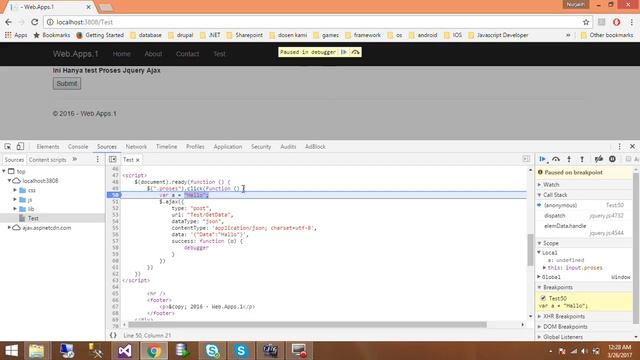Deactivate breakpoints icon
Screen dimensions: 640x360
599,159
